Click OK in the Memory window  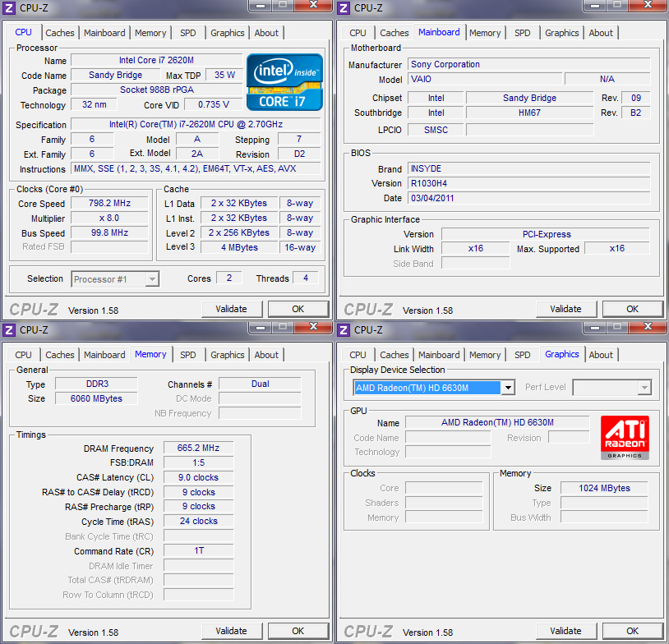[x=298, y=631]
